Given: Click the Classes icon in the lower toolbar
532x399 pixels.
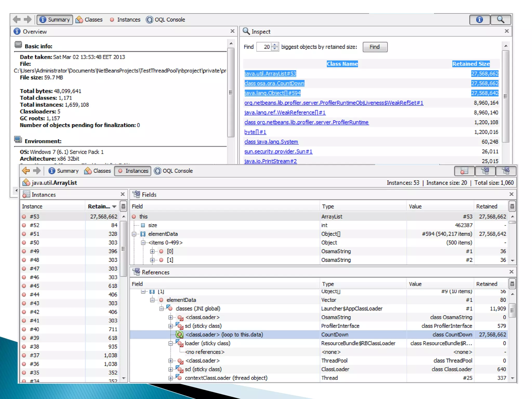Looking at the screenshot, I should 88,171.
